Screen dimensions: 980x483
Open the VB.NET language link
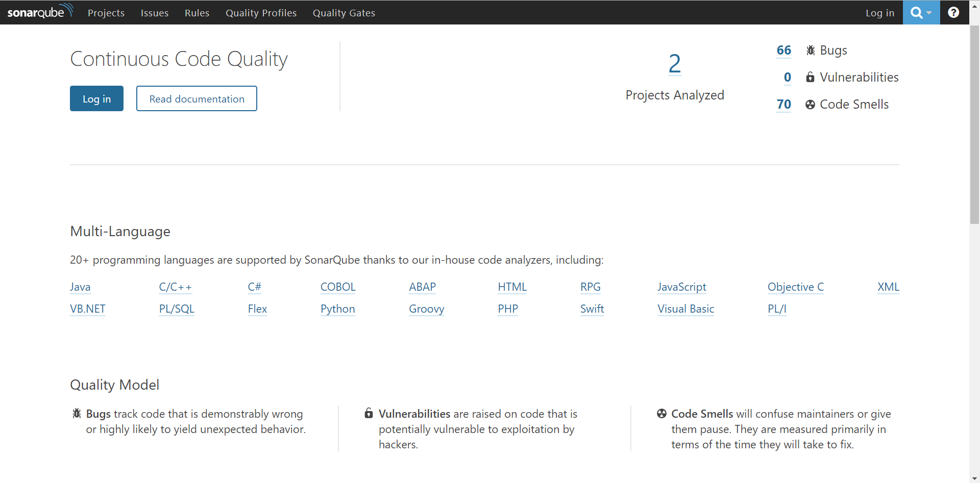pyautogui.click(x=88, y=309)
